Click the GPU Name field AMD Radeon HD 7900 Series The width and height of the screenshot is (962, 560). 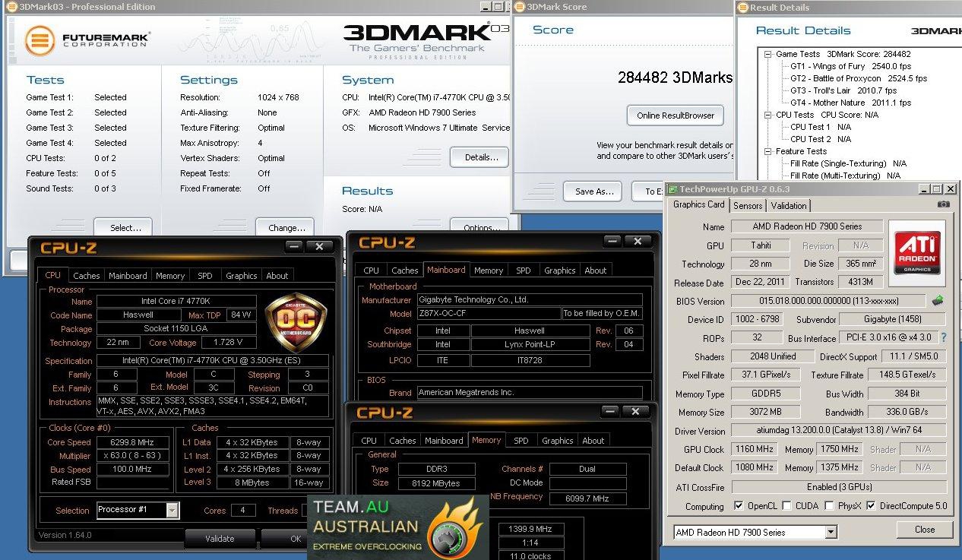coord(807,226)
